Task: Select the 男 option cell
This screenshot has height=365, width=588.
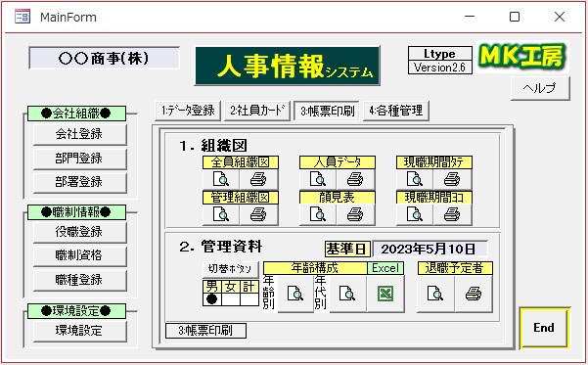Action: 212,299
